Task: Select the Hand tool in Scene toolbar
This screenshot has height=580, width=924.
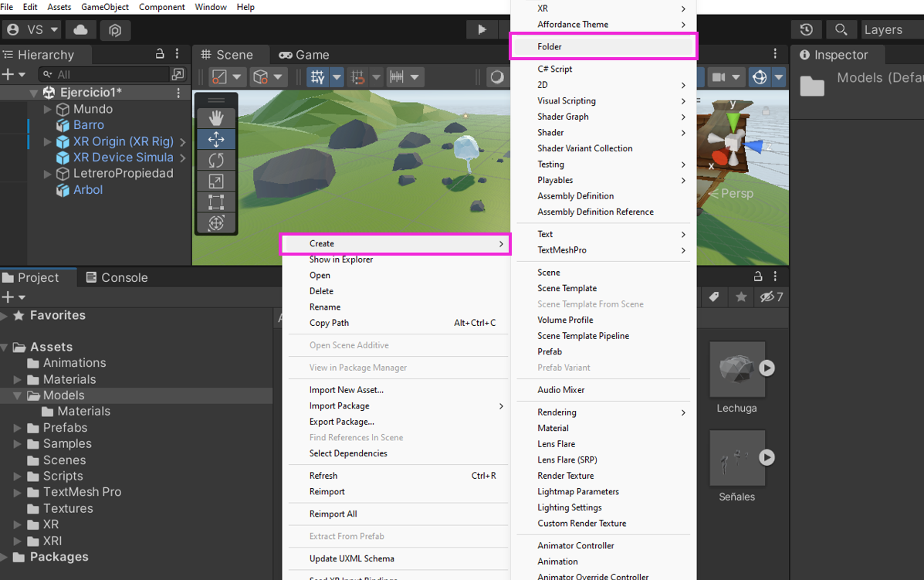Action: click(x=216, y=118)
